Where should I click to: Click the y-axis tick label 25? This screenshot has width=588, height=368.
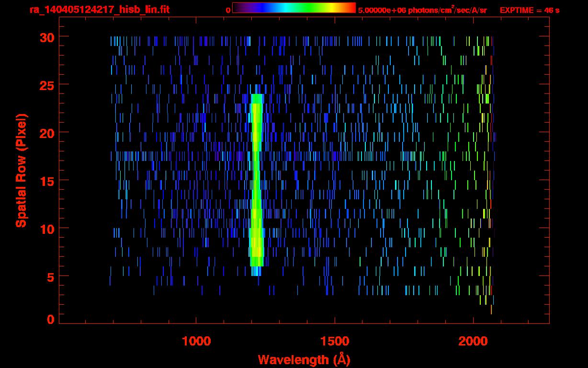pos(47,85)
